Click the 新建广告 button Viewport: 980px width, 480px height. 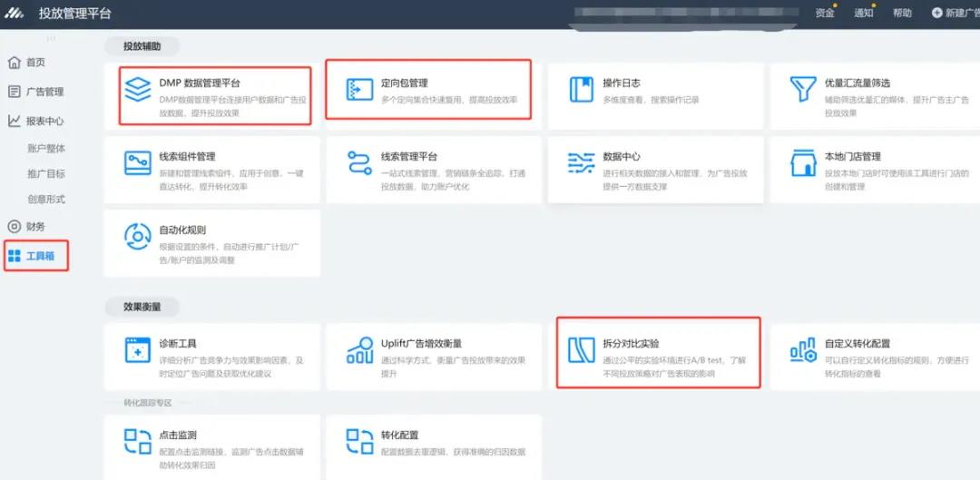955,13
